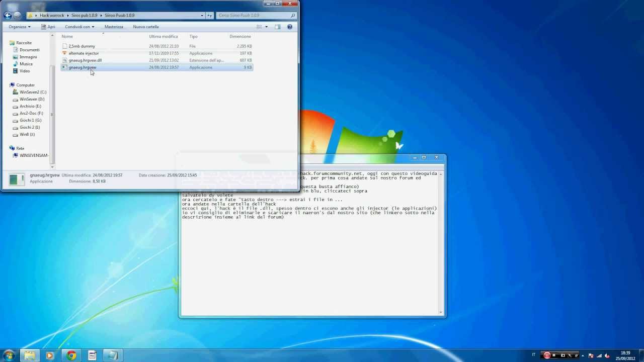Click the Action Center flag tray icon
The width and height of the screenshot is (644, 362).
coord(591,355)
